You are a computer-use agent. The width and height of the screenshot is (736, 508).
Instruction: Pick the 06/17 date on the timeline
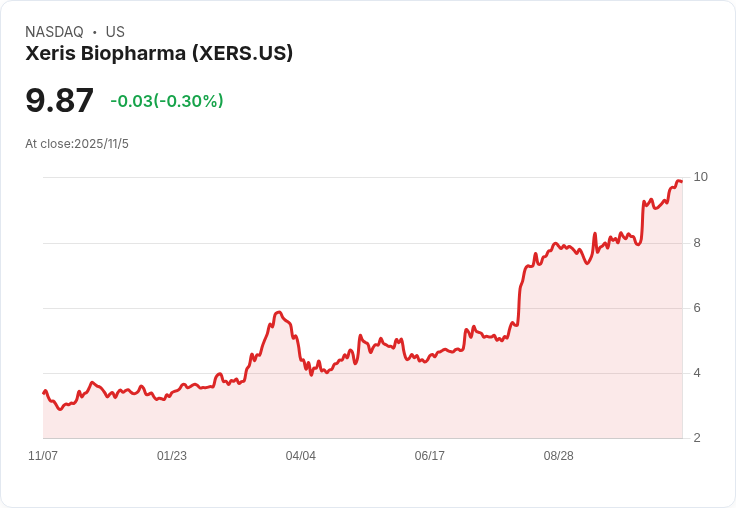[x=429, y=456]
